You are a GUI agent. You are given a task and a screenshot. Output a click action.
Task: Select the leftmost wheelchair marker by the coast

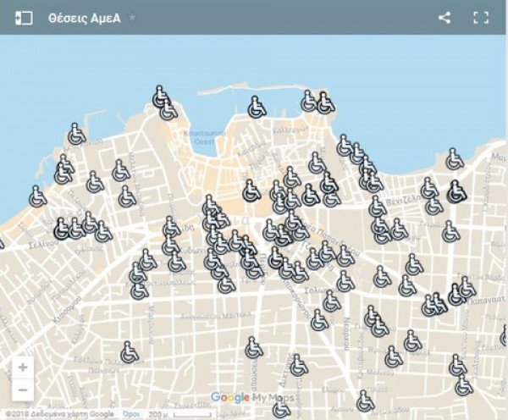coord(37,196)
